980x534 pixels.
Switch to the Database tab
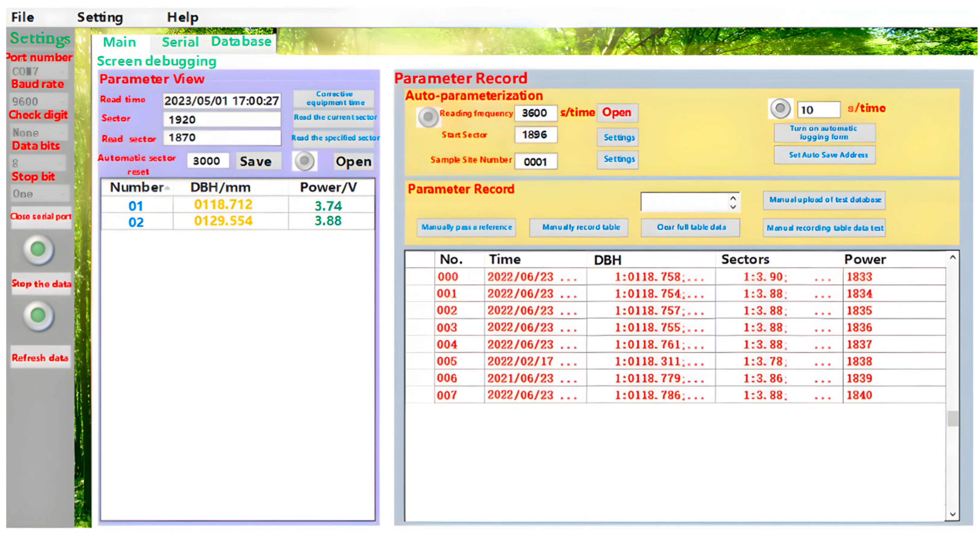click(241, 42)
